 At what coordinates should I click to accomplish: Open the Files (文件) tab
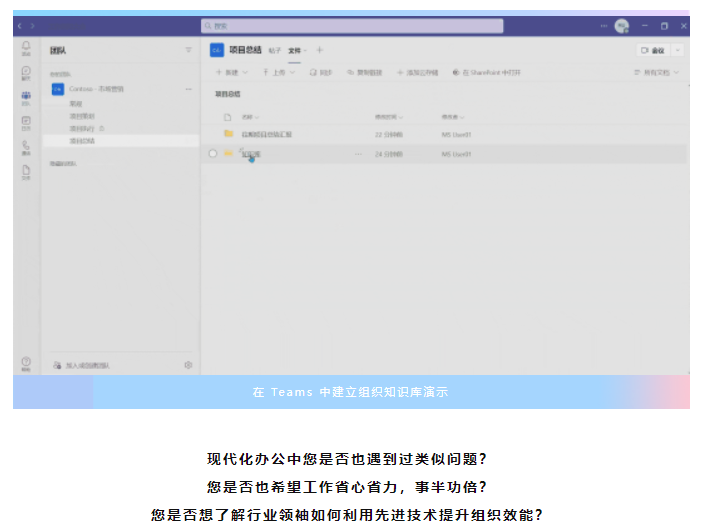tap(295, 51)
